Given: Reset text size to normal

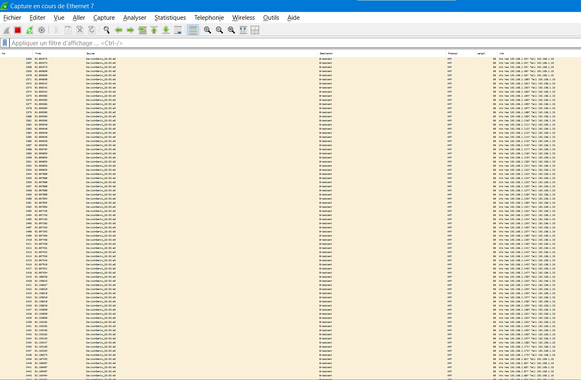Looking at the screenshot, I should click(x=231, y=30).
